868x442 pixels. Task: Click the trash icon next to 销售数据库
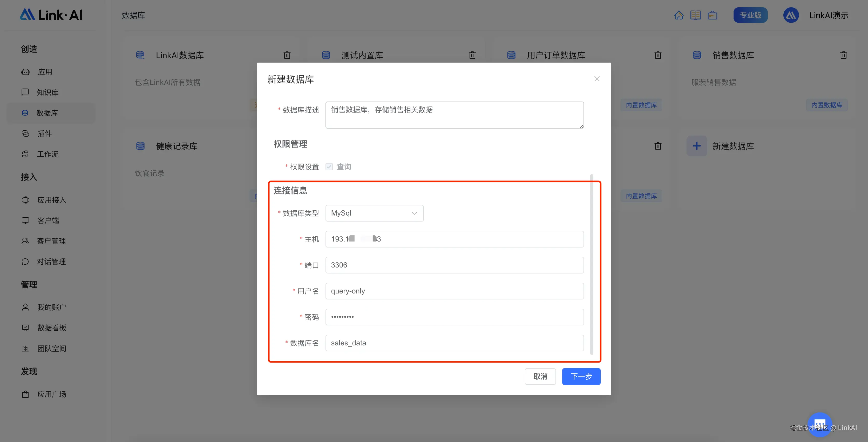(x=843, y=55)
